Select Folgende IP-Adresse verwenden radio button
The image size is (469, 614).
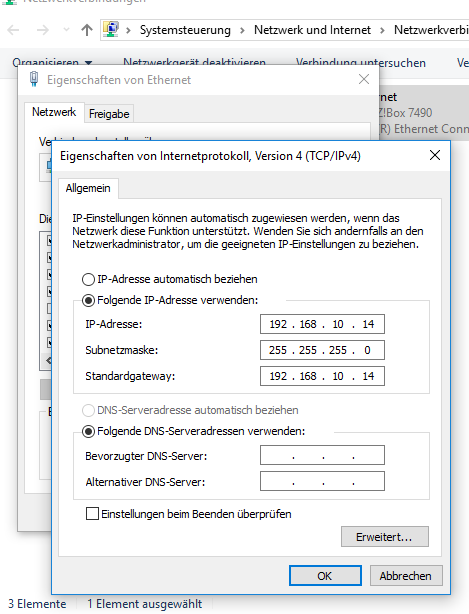coord(88,300)
